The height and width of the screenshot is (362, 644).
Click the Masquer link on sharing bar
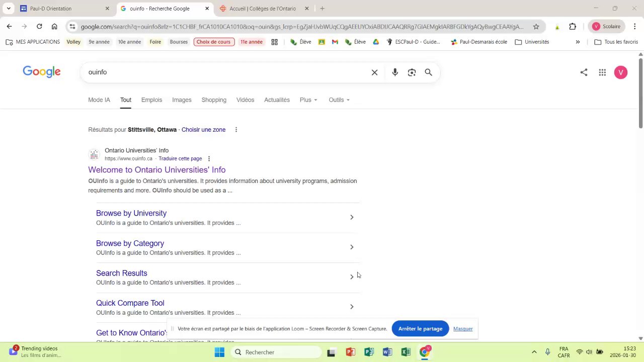463,329
